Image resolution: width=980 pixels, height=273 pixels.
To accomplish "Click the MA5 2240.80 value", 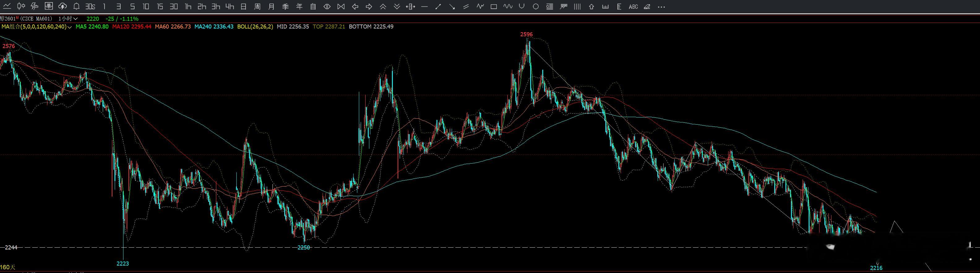I will click(x=92, y=27).
